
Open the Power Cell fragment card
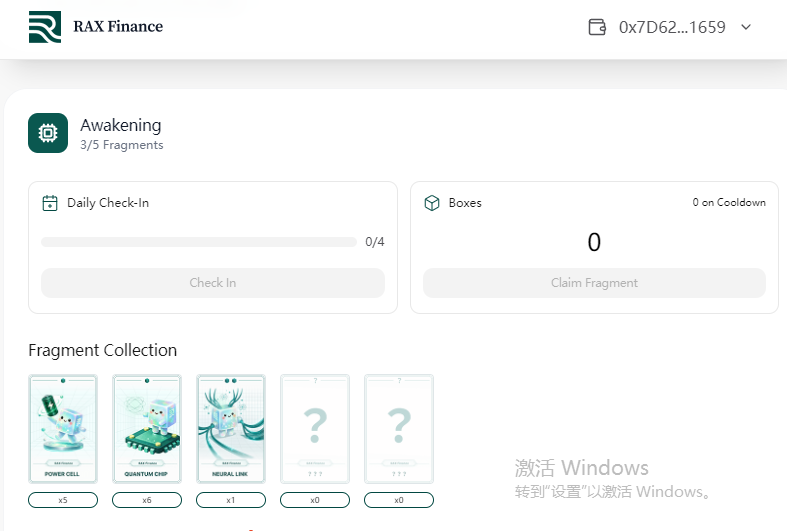tap(63, 429)
